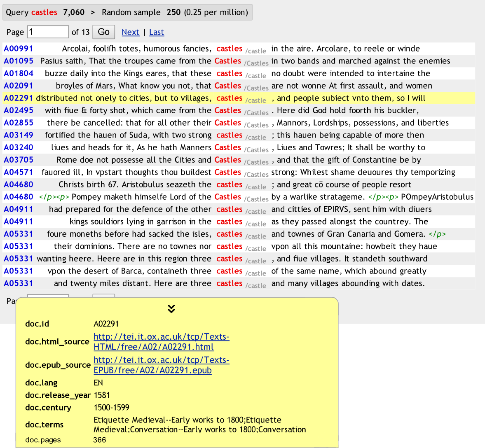
Task: Open document A04571 reference
Action: coord(19,172)
